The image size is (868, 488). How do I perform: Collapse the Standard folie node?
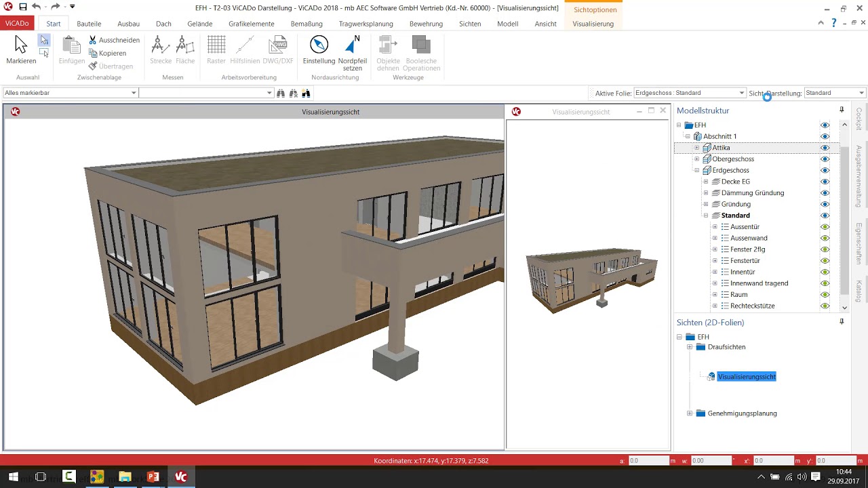coord(705,216)
